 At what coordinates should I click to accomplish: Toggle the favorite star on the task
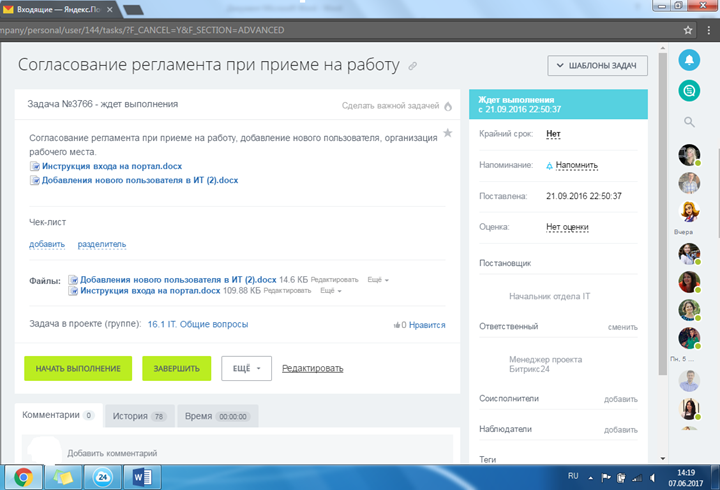[447, 133]
